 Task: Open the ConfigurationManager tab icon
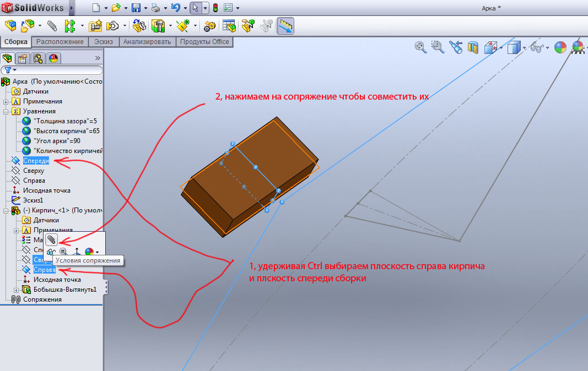38,58
